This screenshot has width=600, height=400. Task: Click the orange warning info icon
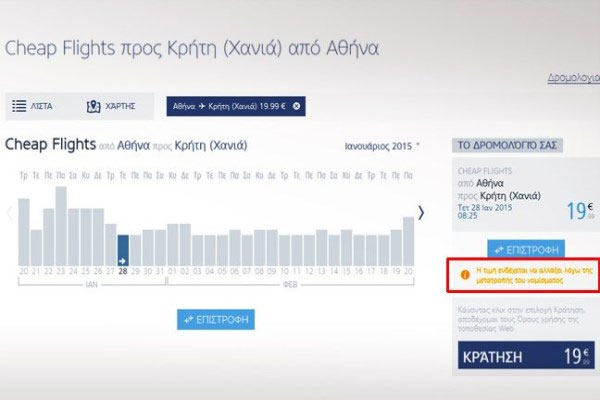[463, 273]
